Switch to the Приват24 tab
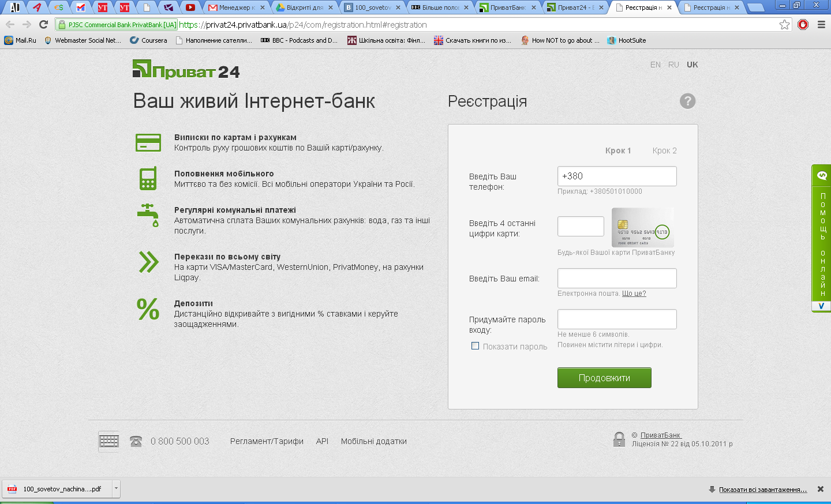831x504 pixels. click(x=575, y=7)
